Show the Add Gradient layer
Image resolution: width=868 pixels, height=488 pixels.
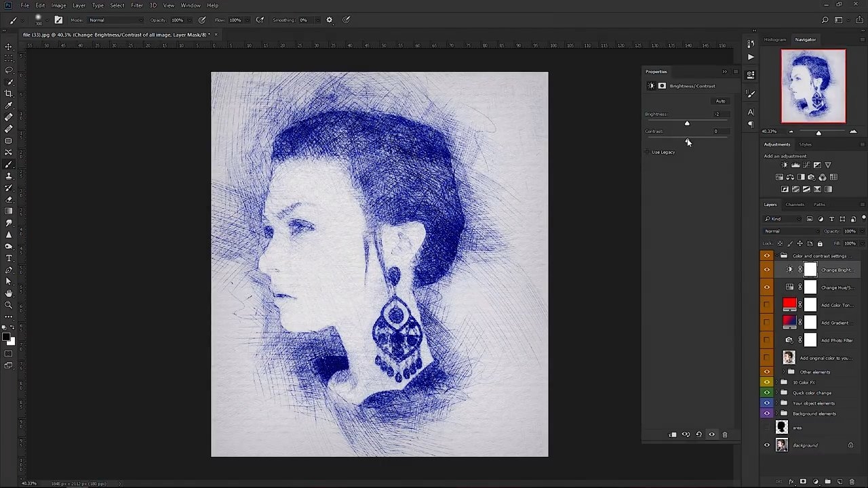click(767, 323)
